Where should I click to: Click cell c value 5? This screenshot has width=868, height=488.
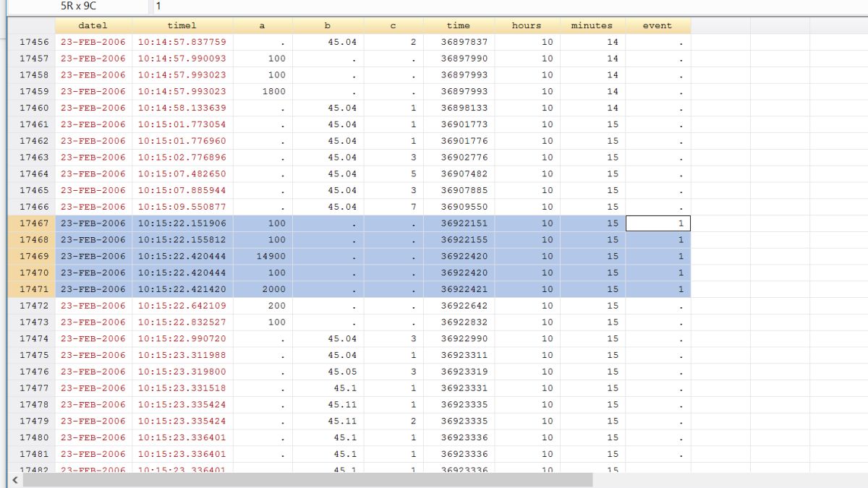click(x=393, y=174)
